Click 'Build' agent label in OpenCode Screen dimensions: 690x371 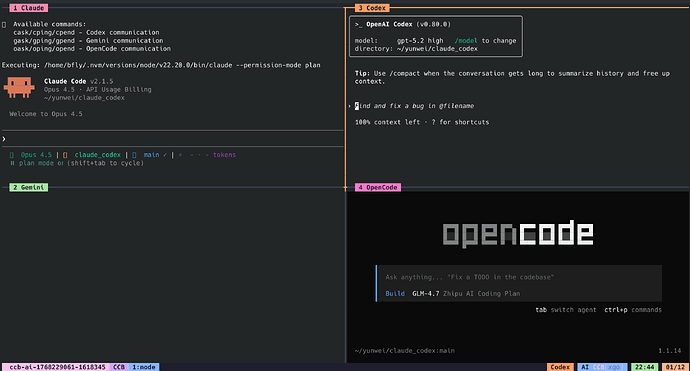[395, 294]
